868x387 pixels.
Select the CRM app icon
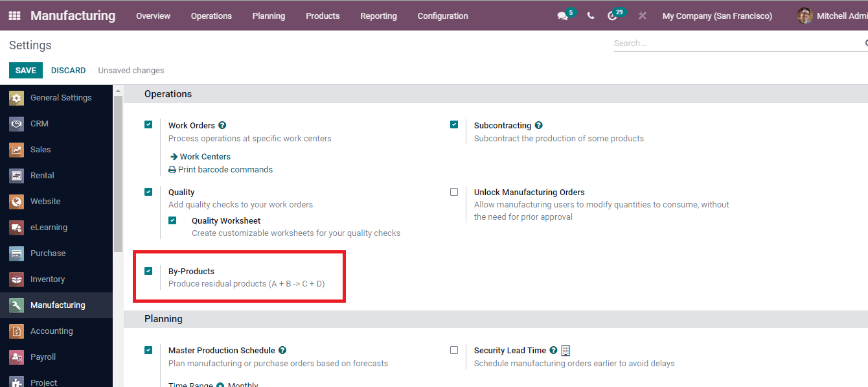40,123
